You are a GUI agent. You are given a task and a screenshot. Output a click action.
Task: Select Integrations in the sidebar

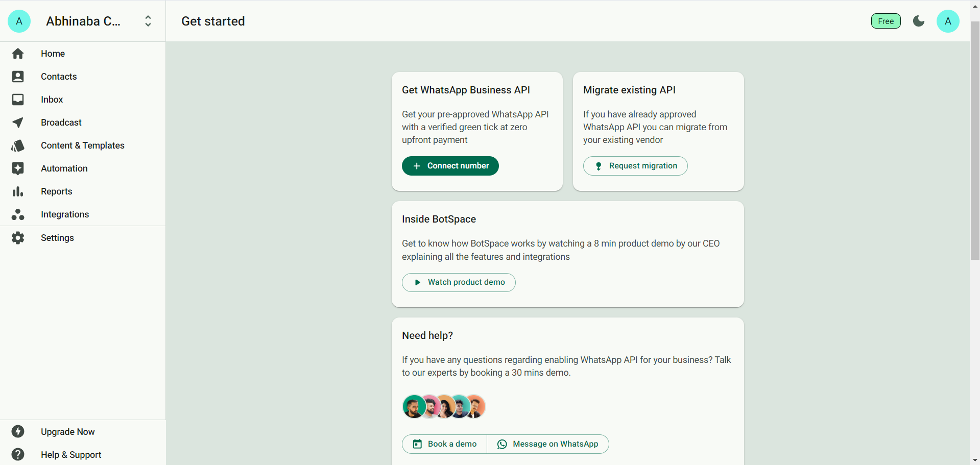(83, 214)
